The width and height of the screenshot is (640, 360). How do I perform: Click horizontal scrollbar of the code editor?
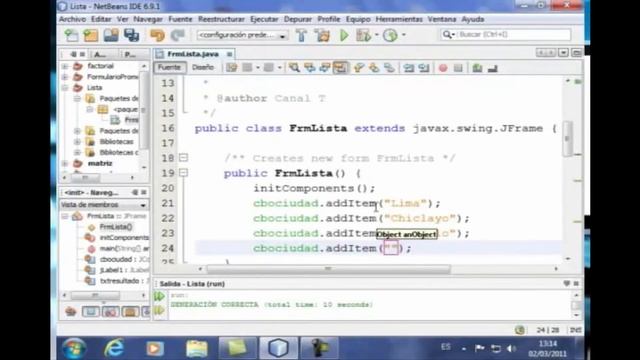click(x=328, y=269)
